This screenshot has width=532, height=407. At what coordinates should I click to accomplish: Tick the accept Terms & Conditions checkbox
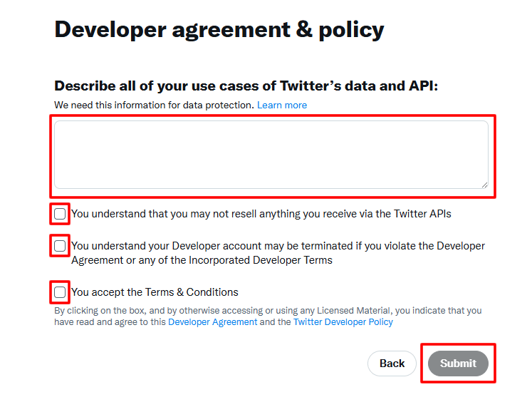coord(60,292)
